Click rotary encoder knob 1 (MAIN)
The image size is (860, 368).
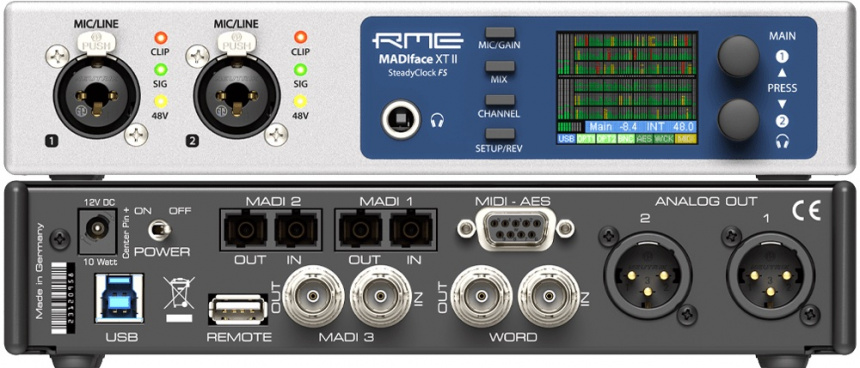pyautogui.click(x=738, y=56)
